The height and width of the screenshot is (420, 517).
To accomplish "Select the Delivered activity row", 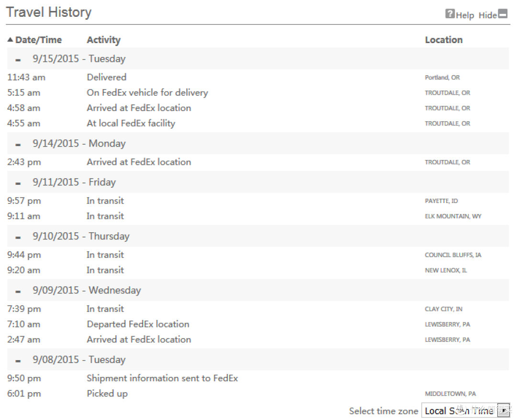I will coord(258,77).
